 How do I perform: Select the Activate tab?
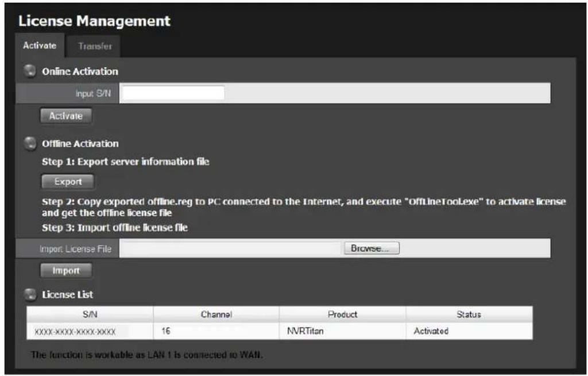[x=40, y=45]
